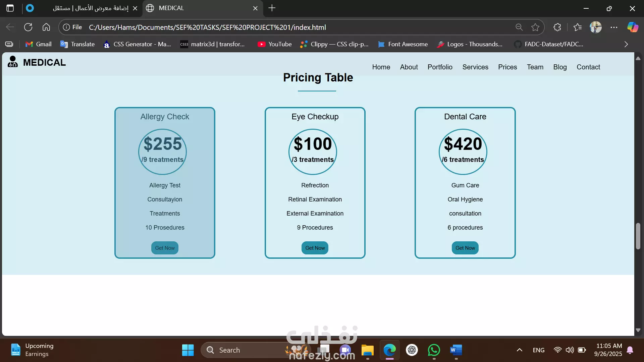Image resolution: width=644 pixels, height=362 pixels.
Task: Open the browser extensions puzzle icon
Action: 557,27
